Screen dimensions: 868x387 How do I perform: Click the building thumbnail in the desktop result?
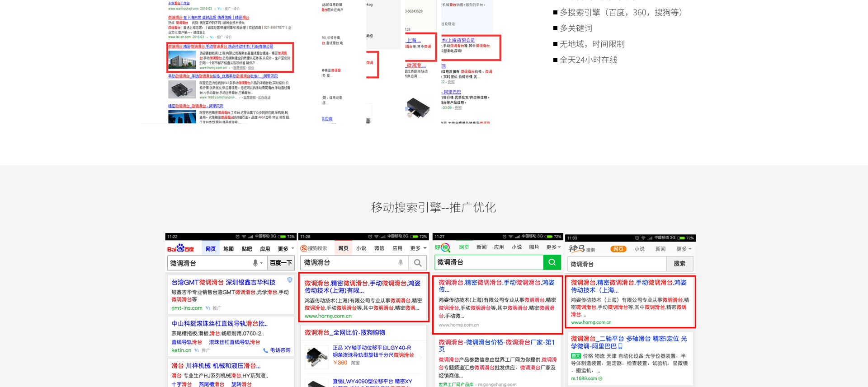click(x=182, y=60)
